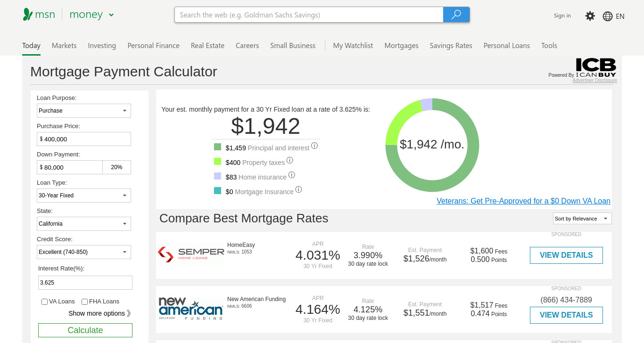Open the Careers tab

tap(247, 46)
